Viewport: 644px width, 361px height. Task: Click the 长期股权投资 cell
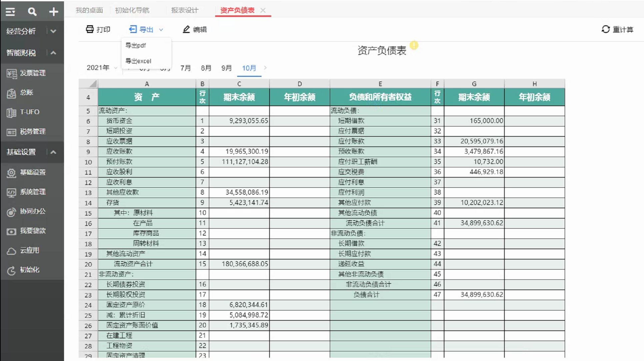click(147, 294)
